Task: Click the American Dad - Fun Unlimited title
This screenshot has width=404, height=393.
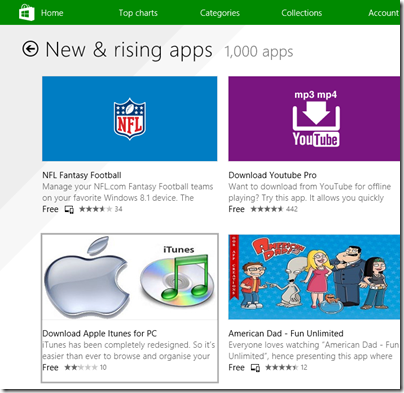Action: click(x=286, y=333)
